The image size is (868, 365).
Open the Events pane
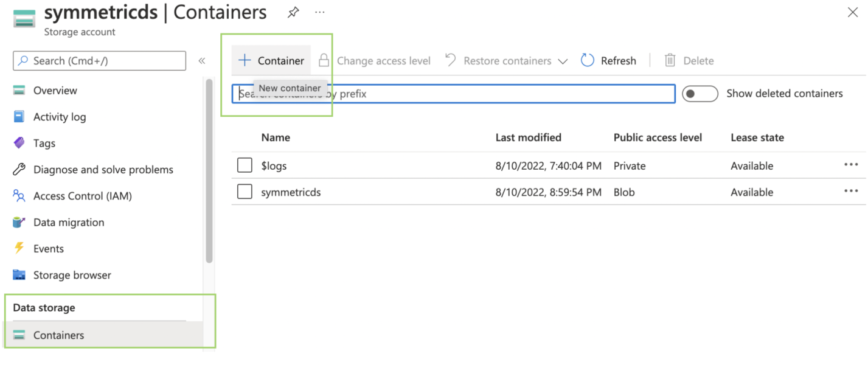(49, 248)
